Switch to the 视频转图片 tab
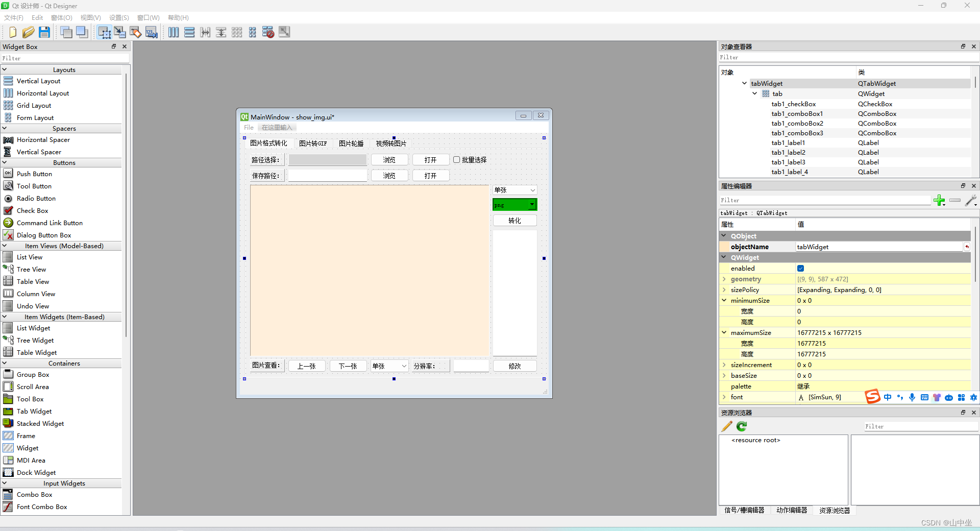This screenshot has width=980, height=531. 391,143
